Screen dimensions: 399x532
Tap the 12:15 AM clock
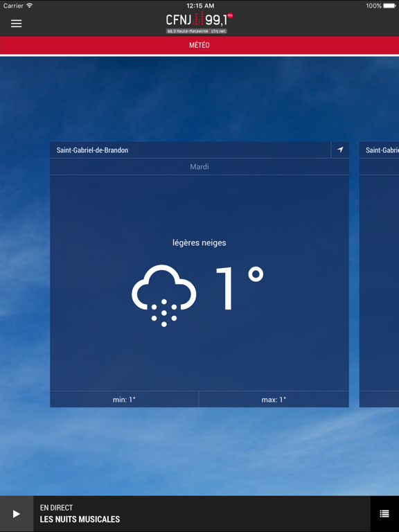pos(200,6)
